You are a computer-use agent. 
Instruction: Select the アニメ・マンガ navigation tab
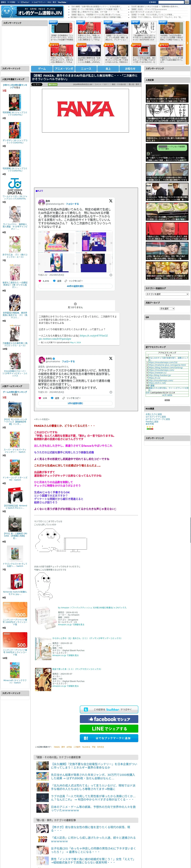click(x=64, y=69)
